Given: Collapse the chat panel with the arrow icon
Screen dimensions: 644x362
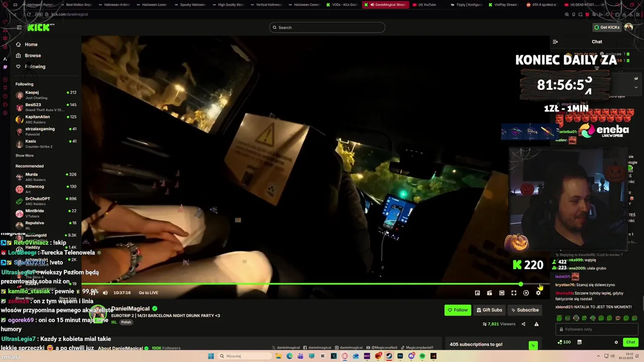Looking at the screenshot, I should tap(555, 42).
